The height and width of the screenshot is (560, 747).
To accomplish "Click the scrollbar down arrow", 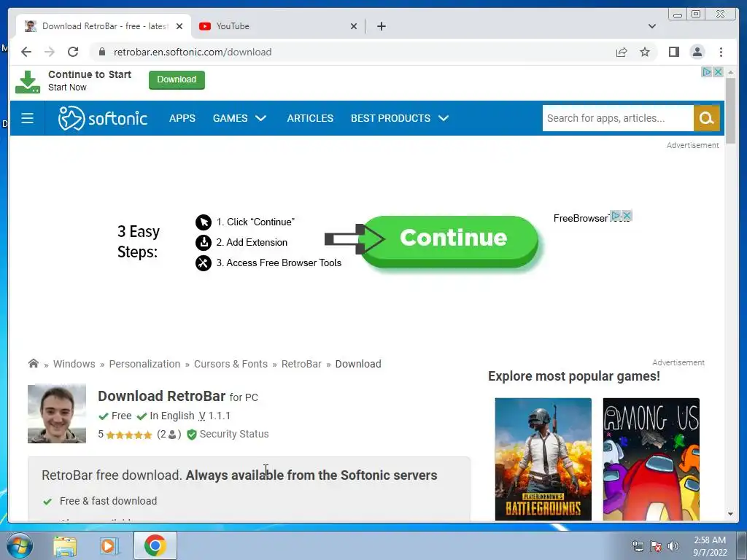I will point(730,514).
